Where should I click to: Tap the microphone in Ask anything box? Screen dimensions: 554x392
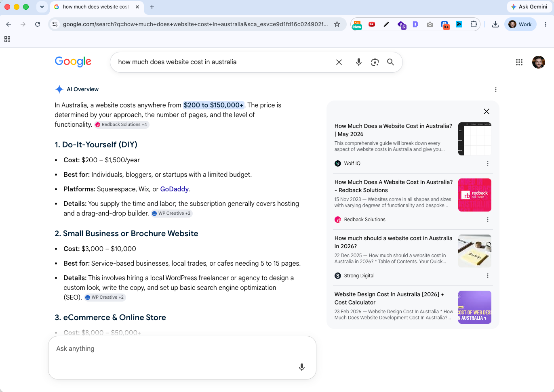(302, 367)
